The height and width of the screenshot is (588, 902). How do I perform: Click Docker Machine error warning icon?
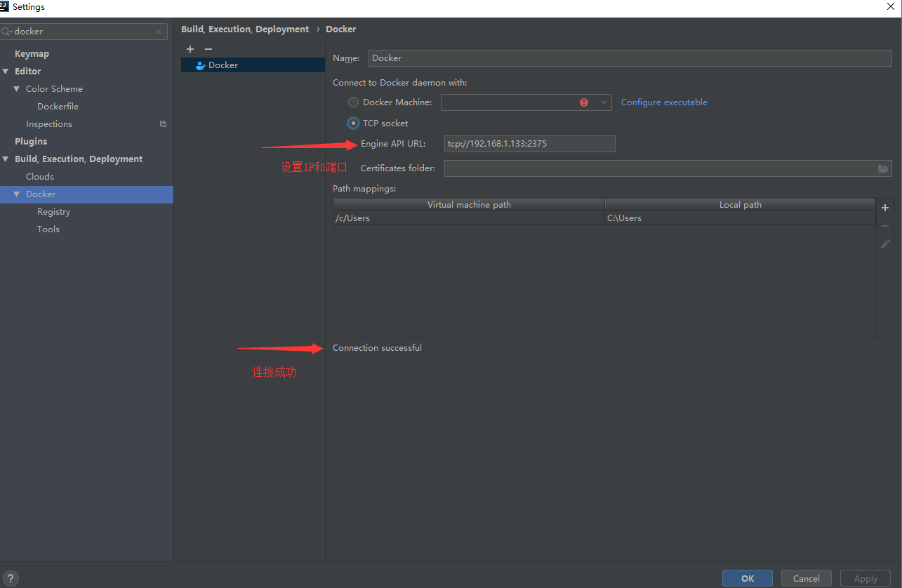click(x=584, y=102)
